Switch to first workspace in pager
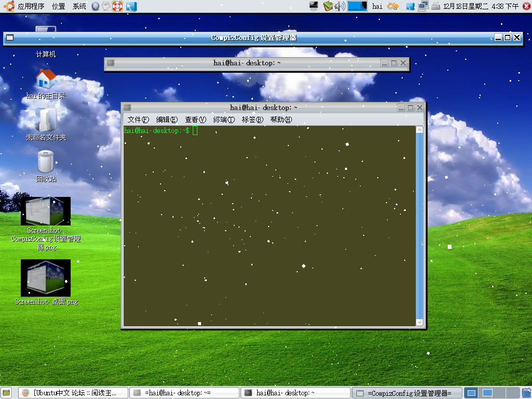The image size is (532, 399). (472, 393)
